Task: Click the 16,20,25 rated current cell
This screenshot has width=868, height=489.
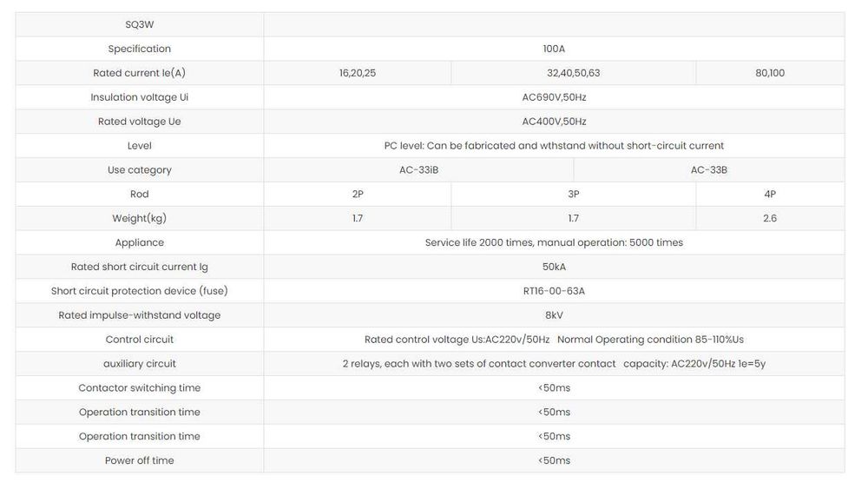Action: click(x=358, y=74)
